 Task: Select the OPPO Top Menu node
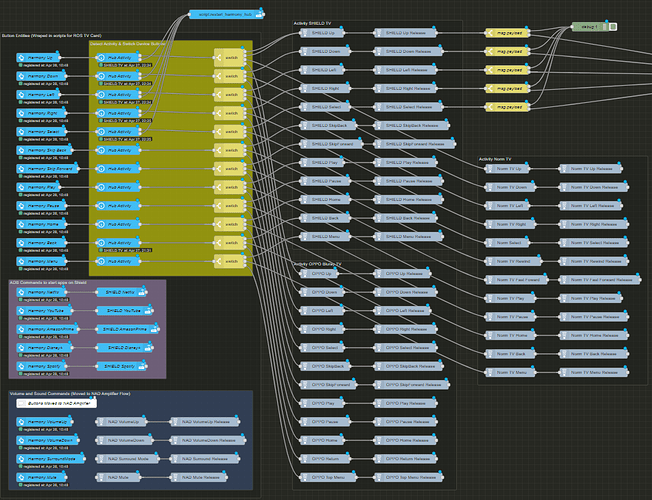(x=328, y=478)
